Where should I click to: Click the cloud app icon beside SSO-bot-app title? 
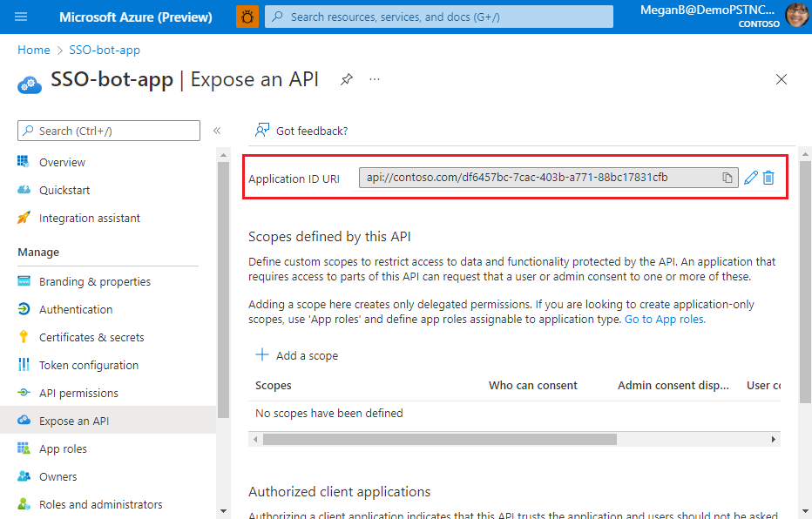coord(30,84)
